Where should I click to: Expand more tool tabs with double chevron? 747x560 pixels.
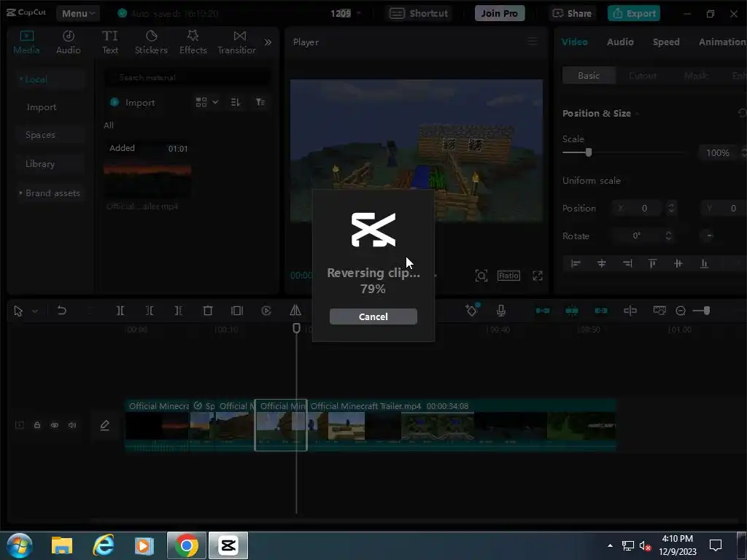coord(268,42)
